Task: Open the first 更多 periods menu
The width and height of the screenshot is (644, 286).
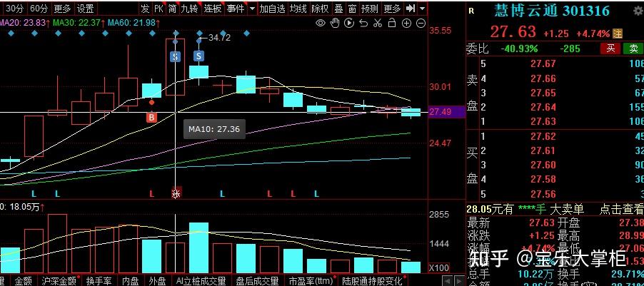Action: pyautogui.click(x=62, y=9)
